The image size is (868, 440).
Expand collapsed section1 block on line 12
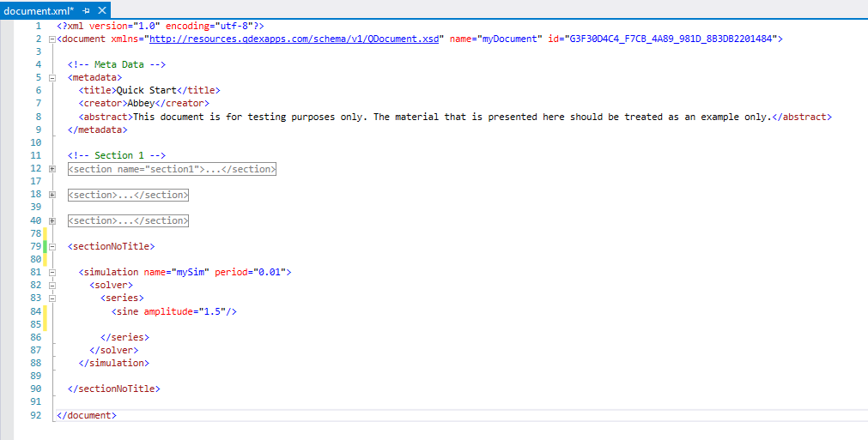point(52,169)
